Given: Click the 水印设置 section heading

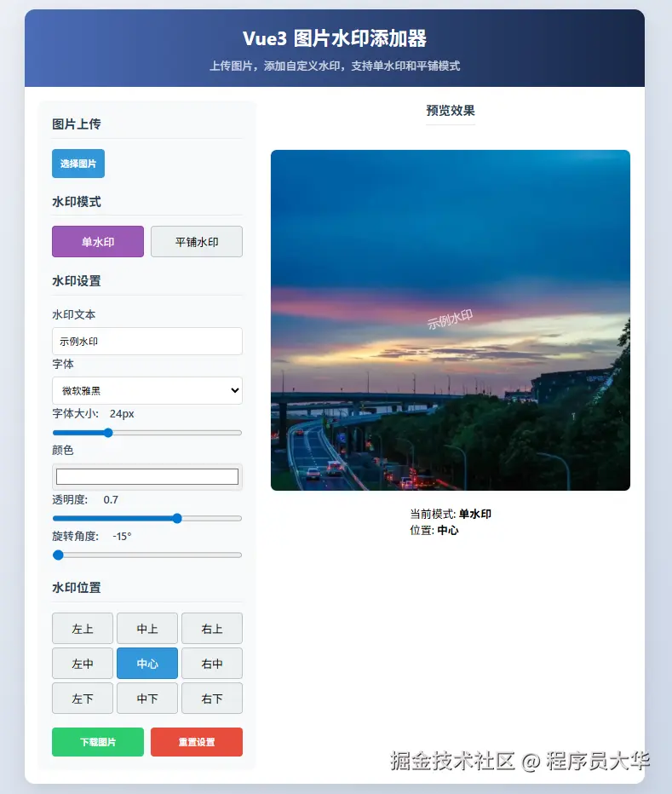Looking at the screenshot, I should click(x=77, y=281).
